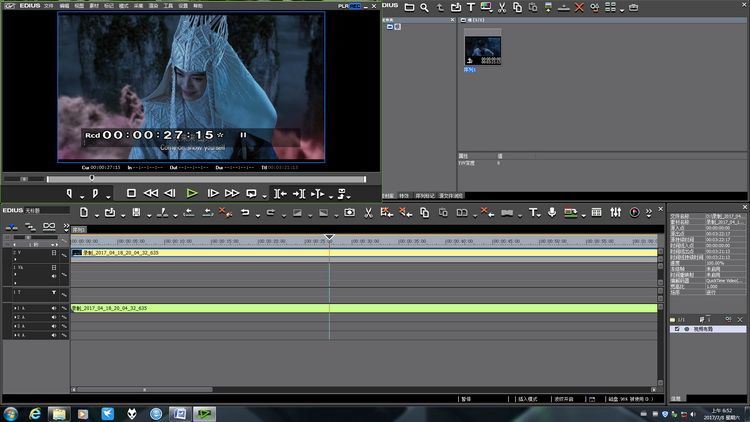This screenshot has height=422, width=750.
Task: Click Folder icon in bin toolbar
Action: pos(409,7)
